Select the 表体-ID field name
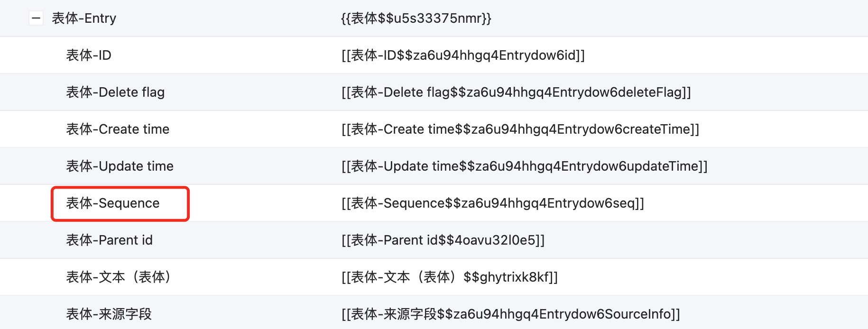 click(x=89, y=55)
